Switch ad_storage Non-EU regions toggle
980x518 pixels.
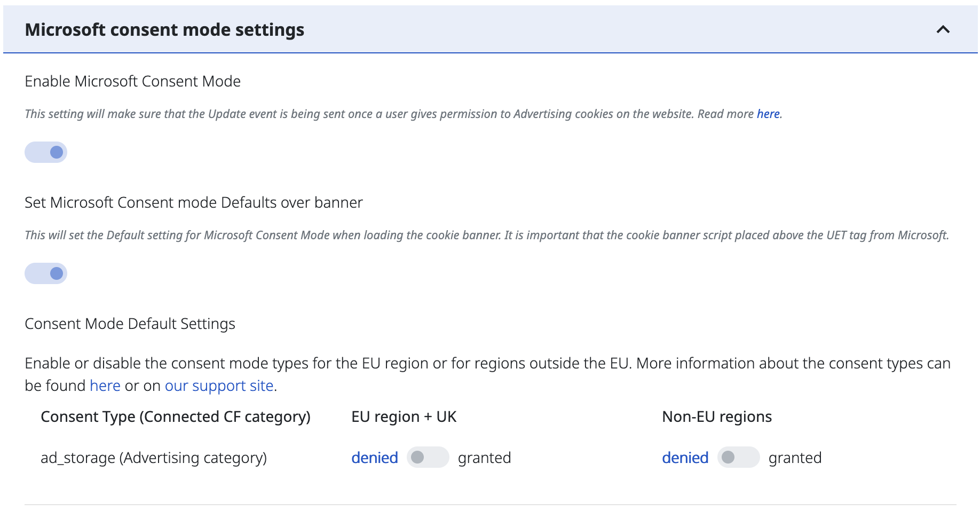[739, 457]
